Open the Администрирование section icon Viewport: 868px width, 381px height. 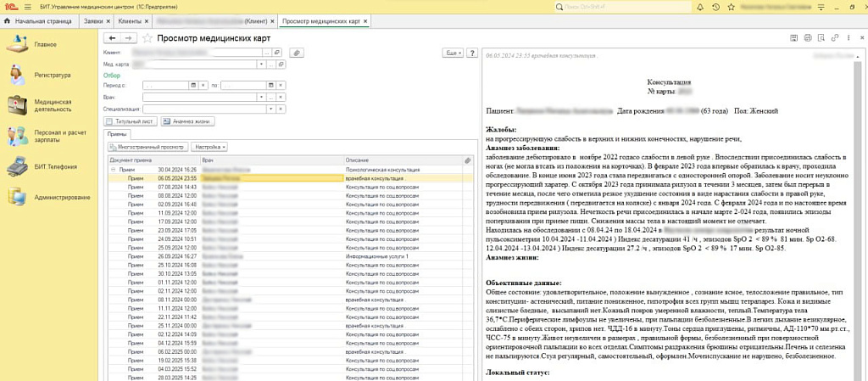17,197
